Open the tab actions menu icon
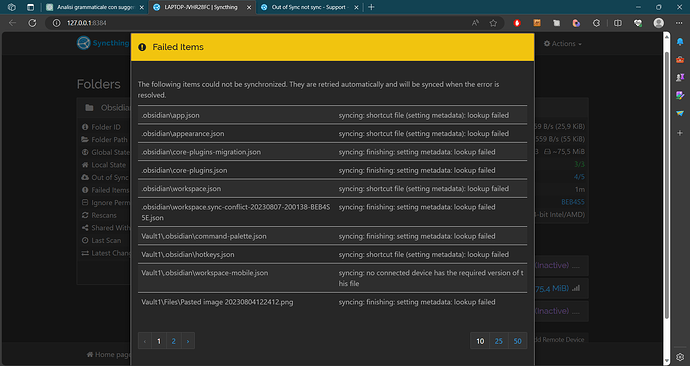Image resolution: width=690 pixels, height=366 pixels. pyautogui.click(x=30, y=7)
